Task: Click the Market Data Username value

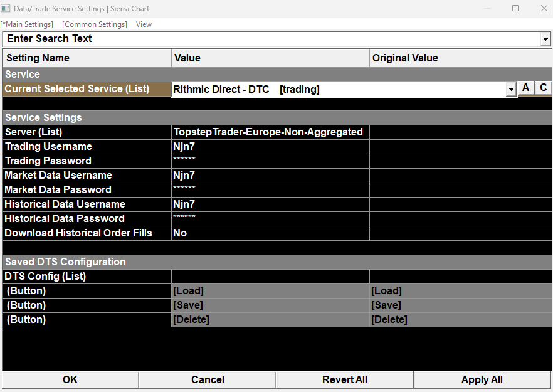Action: pos(270,176)
